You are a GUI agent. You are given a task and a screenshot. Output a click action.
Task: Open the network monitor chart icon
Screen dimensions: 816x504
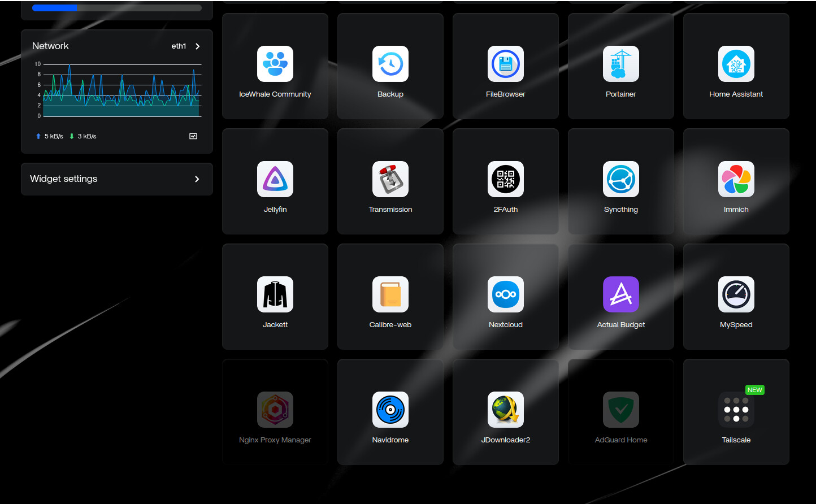(x=193, y=136)
